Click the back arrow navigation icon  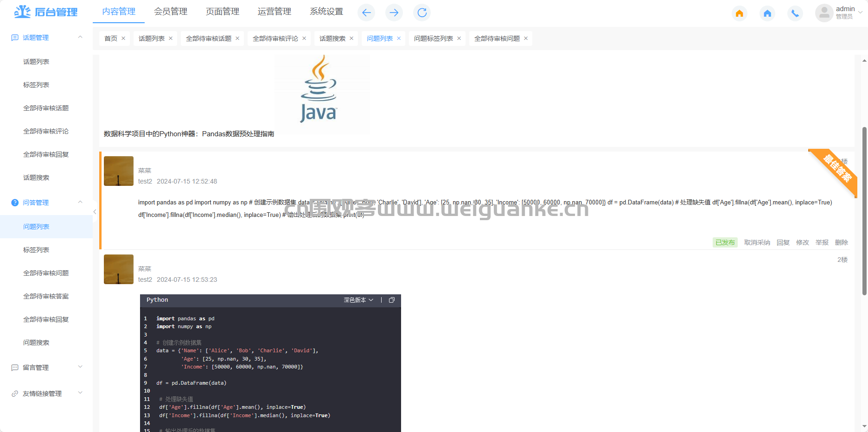(366, 13)
